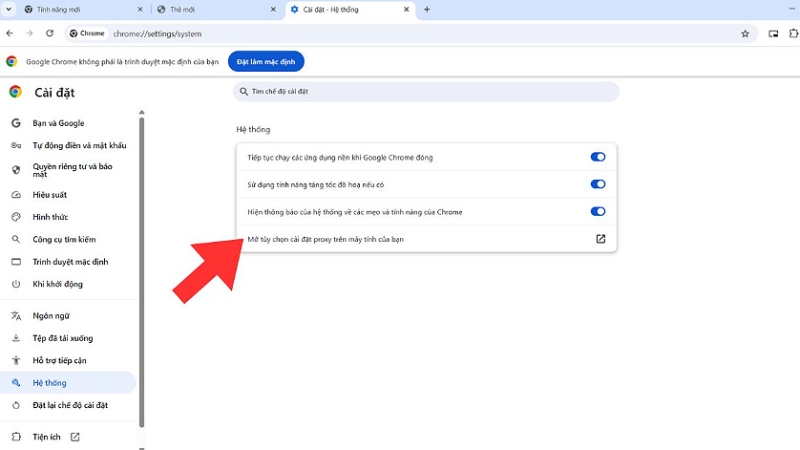Viewport: 800px width, 450px height.
Task: Reload the current page
Action: [50, 33]
